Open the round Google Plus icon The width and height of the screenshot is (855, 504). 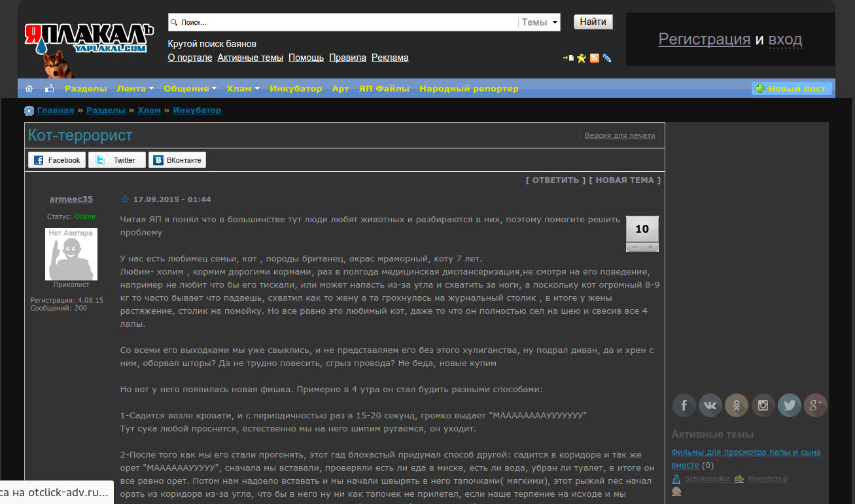coord(816,405)
